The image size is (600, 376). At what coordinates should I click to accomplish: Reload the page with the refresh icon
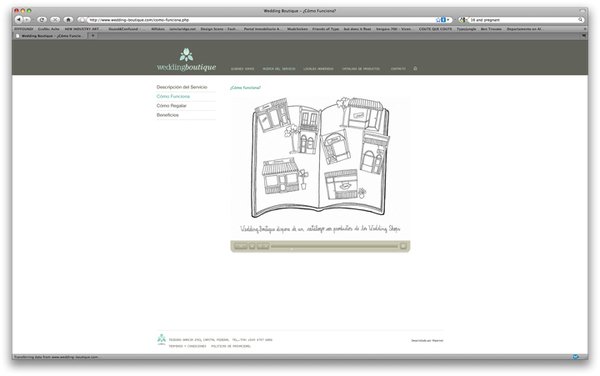click(42, 20)
